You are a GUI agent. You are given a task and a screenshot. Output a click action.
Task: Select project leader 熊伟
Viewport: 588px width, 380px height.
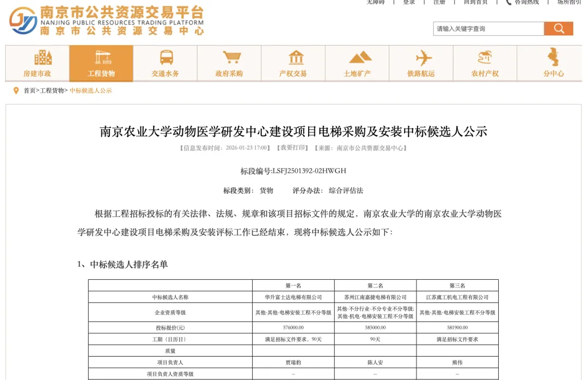click(x=457, y=363)
